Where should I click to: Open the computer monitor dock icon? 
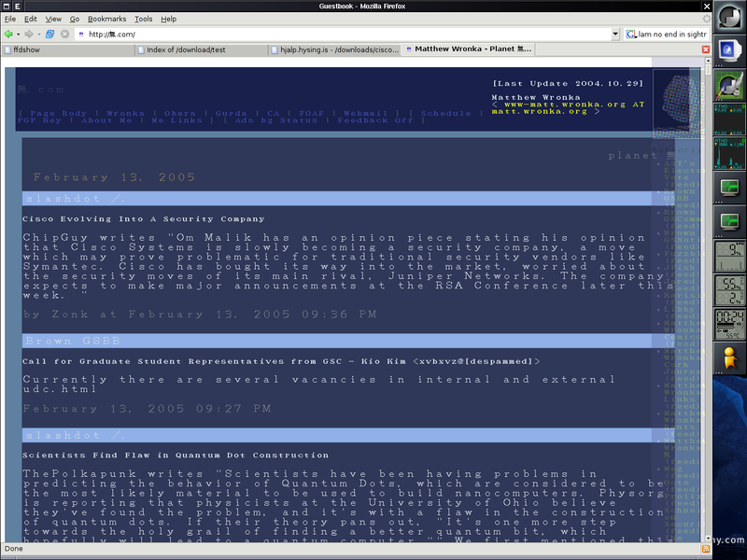(x=729, y=51)
